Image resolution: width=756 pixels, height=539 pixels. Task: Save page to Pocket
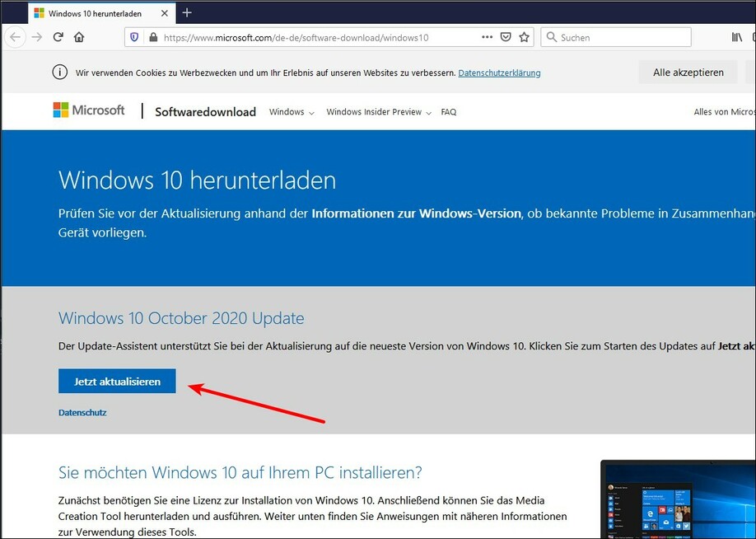pyautogui.click(x=506, y=37)
